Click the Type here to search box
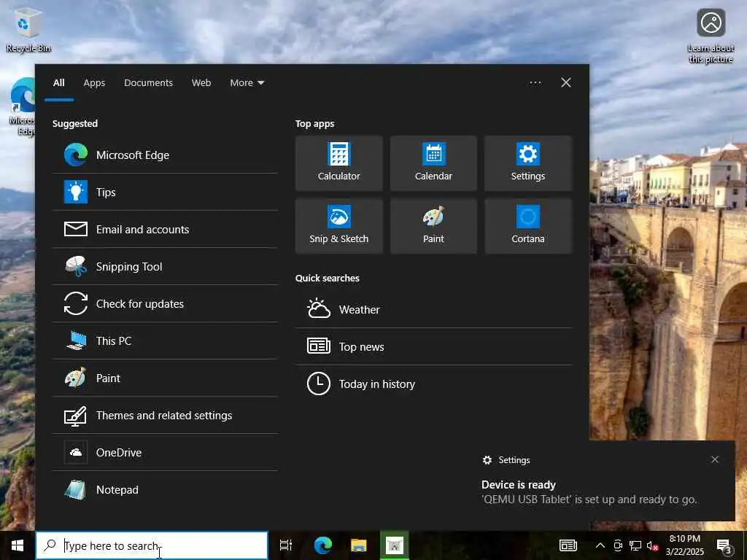The width and height of the screenshot is (747, 560). click(x=152, y=545)
